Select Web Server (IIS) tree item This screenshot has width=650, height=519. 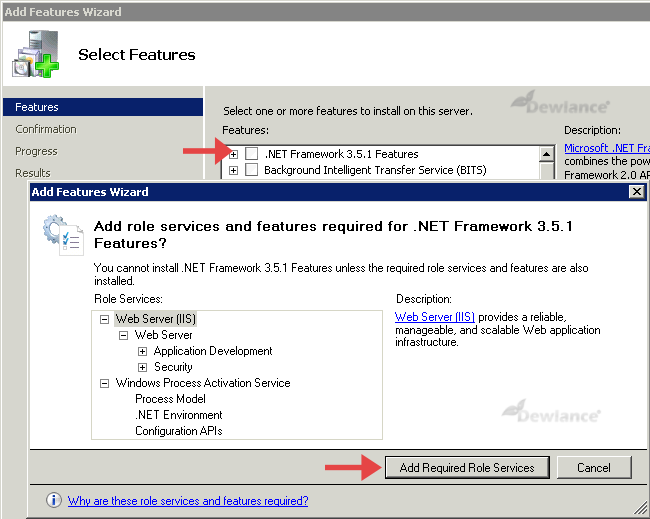155,319
